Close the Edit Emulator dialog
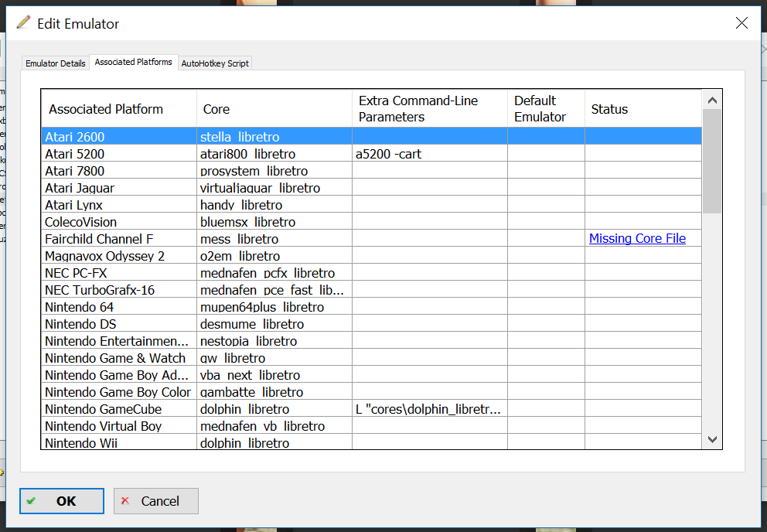 741,23
